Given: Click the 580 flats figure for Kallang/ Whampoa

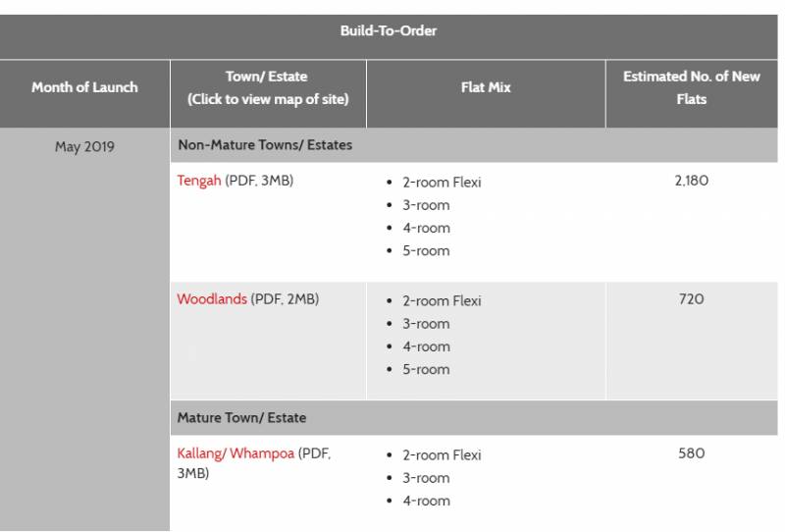Looking at the screenshot, I should point(691,453).
